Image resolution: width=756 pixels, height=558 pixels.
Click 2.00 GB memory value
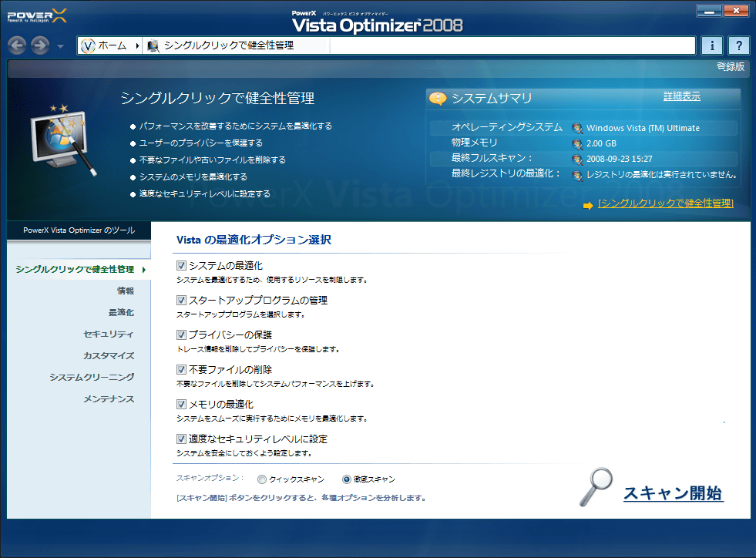[x=601, y=143]
